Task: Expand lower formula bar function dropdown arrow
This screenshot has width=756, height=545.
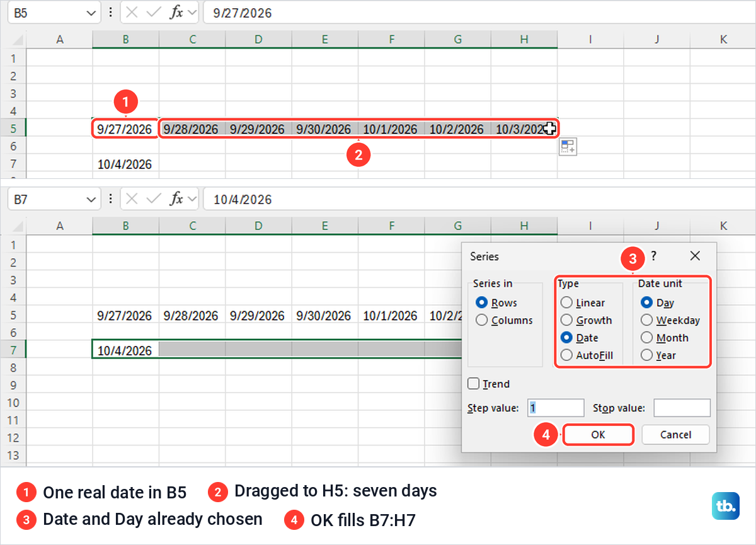Action: pos(192,199)
